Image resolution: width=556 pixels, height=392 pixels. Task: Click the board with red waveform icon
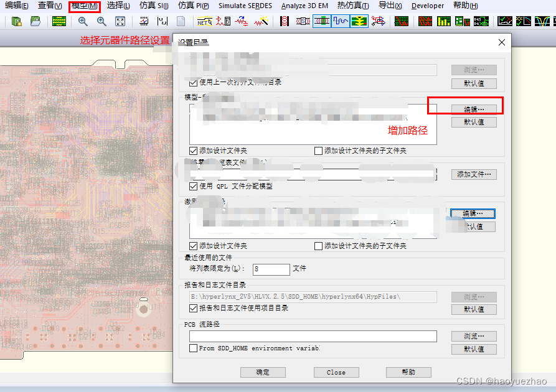point(463,22)
